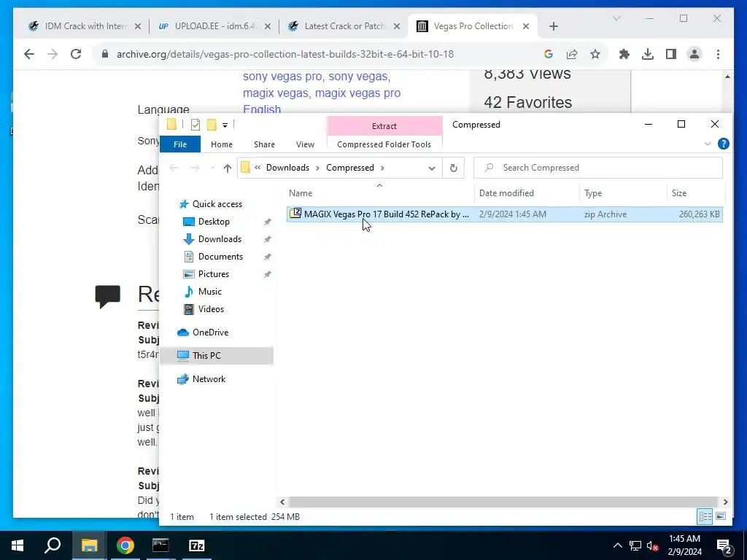Click the sony vegas pro tag link
Viewport: 747px width, 560px height.
pos(282,76)
